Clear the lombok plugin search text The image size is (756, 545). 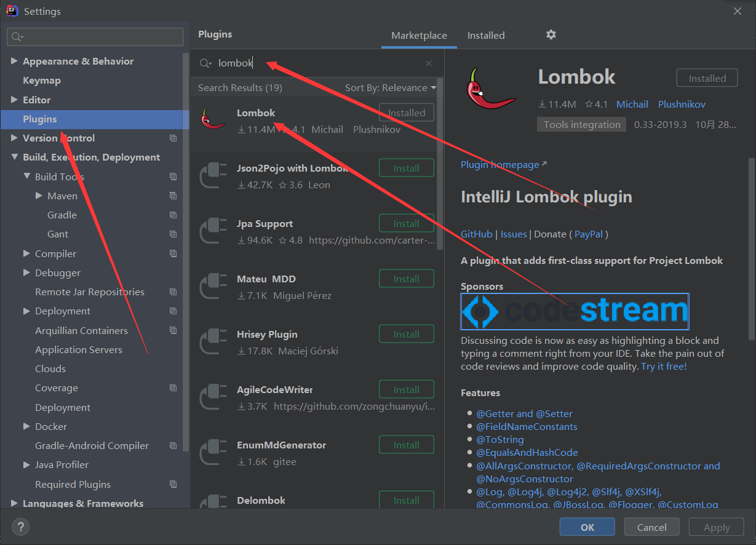click(429, 63)
